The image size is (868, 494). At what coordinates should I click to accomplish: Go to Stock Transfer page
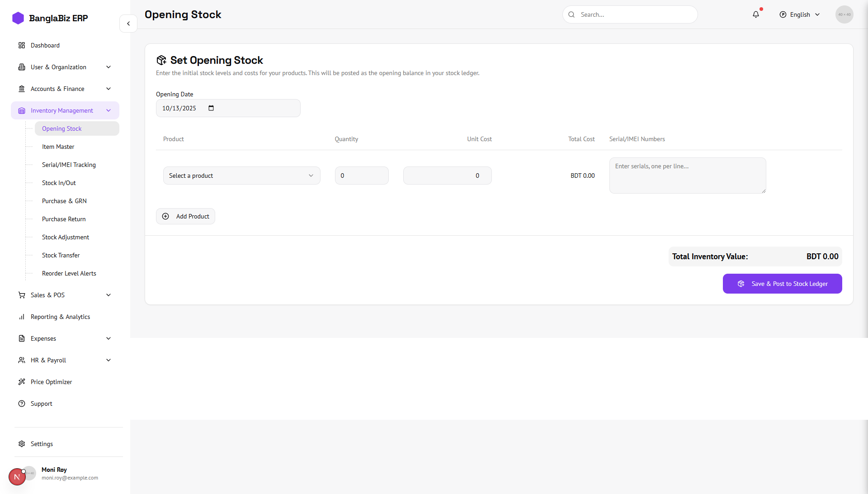coord(61,255)
